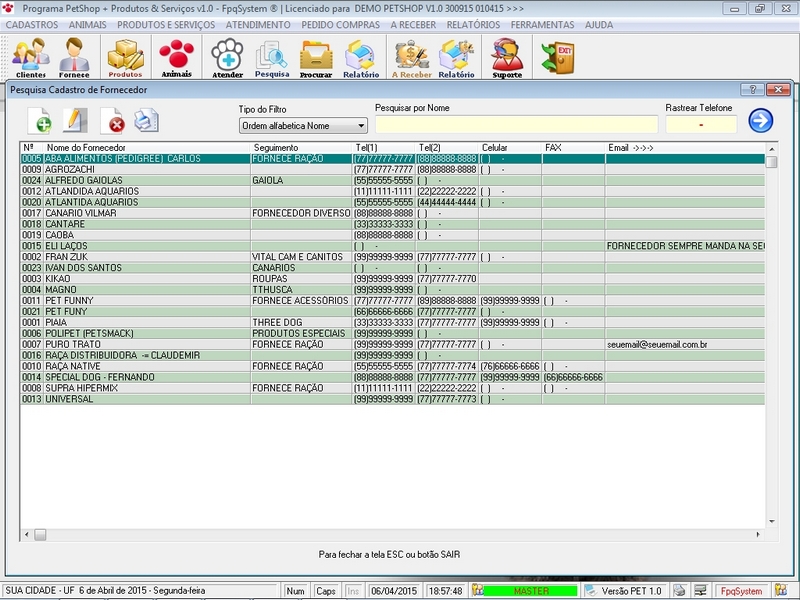Image resolution: width=800 pixels, height=600 pixels.
Task: Delete supplier with red X icon
Action: pyautogui.click(x=112, y=120)
